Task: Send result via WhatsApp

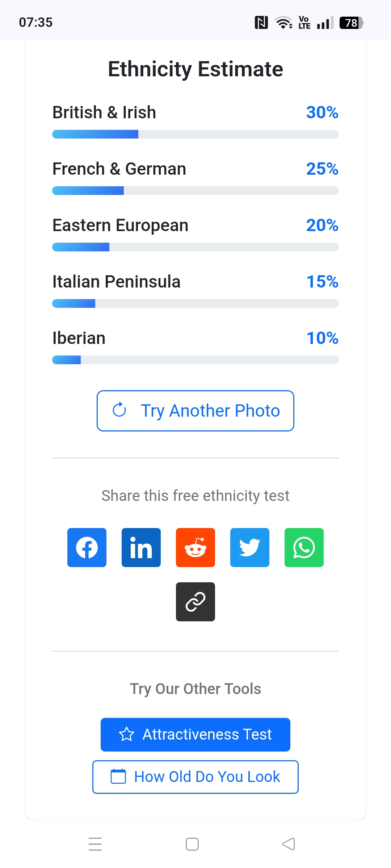Action: coord(304,548)
